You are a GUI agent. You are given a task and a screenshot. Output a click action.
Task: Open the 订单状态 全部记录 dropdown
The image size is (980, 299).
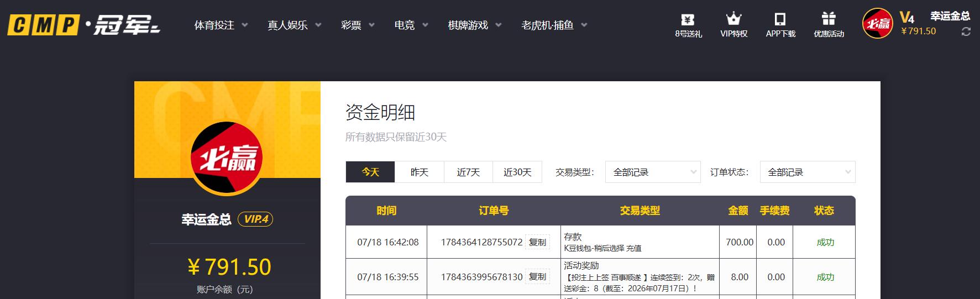[808, 172]
